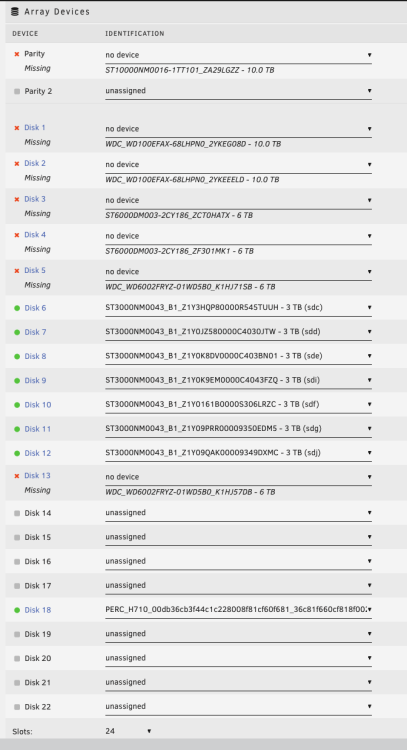Click the green status dot for Disk 6
The width and height of the screenshot is (407, 750).
pos(17,308)
